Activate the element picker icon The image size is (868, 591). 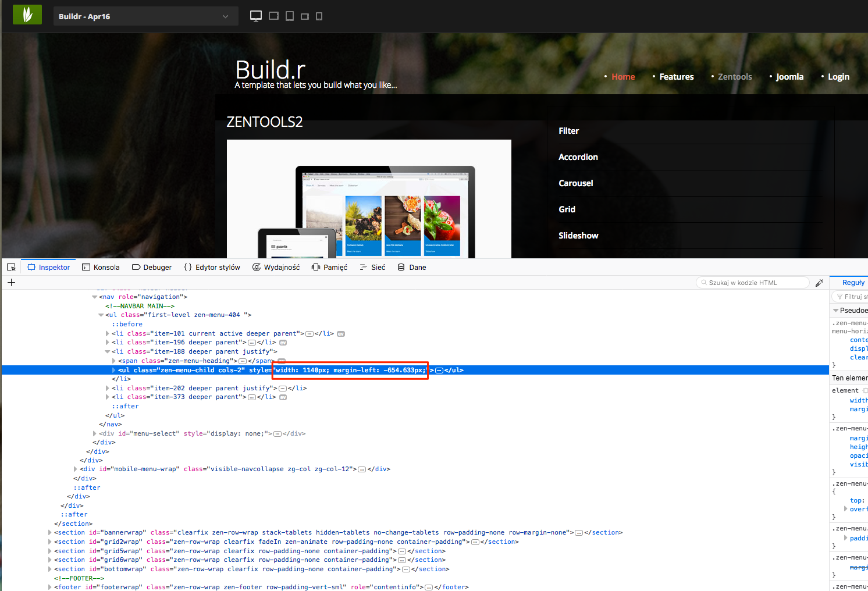point(11,267)
